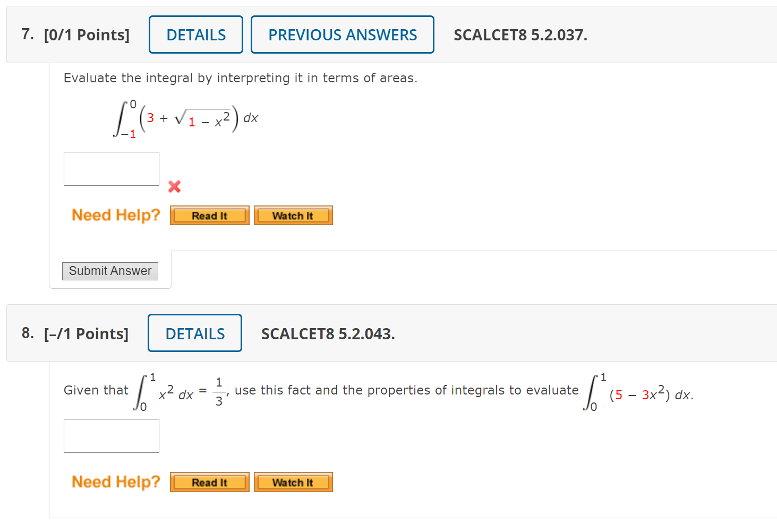The image size is (777, 532).
Task: Open DETAILS for question 7
Action: [x=195, y=35]
